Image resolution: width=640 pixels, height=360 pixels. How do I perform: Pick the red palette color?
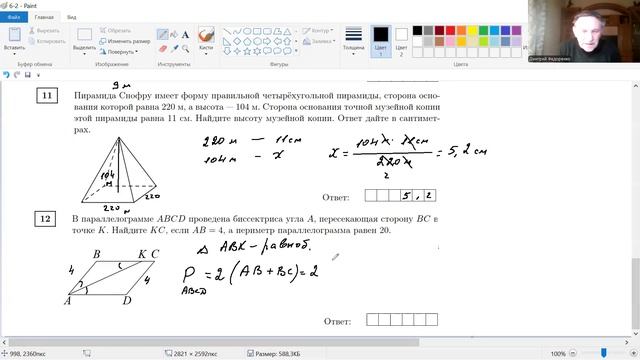point(450,31)
